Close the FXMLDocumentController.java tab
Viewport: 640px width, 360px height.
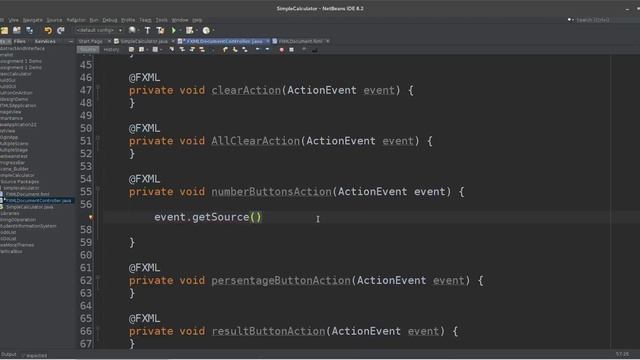tap(268, 41)
